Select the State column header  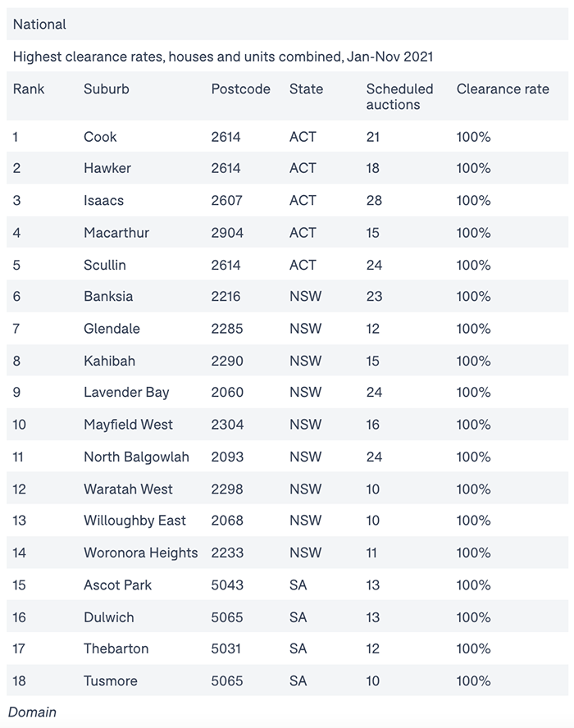point(306,89)
